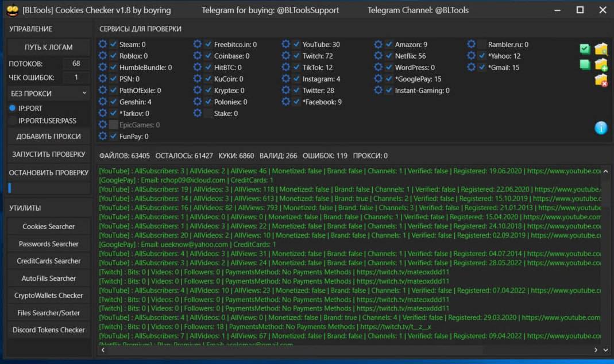Uncheck the Twitch service checkbox
Image resolution: width=614 pixels, height=364 pixels.
tap(296, 56)
